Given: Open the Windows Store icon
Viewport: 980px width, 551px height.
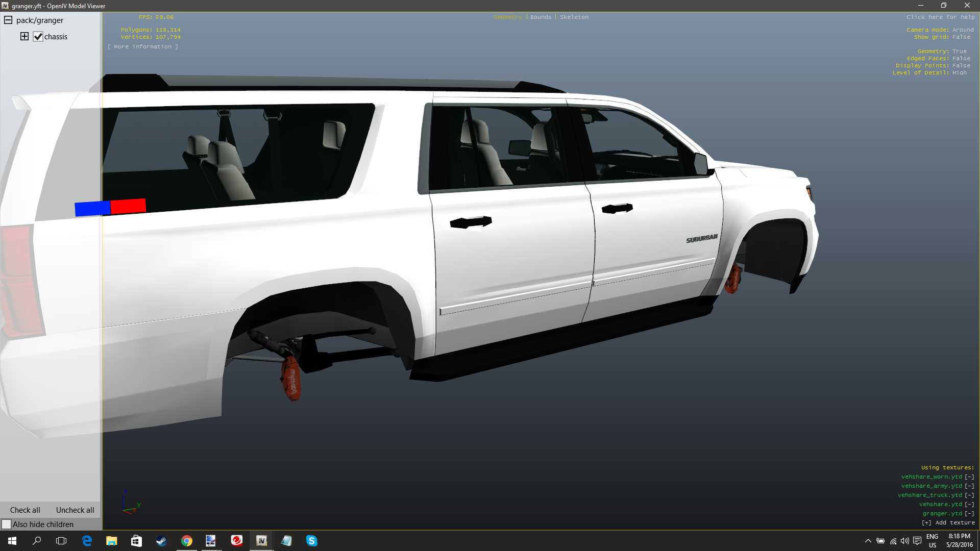Looking at the screenshot, I should 136,541.
